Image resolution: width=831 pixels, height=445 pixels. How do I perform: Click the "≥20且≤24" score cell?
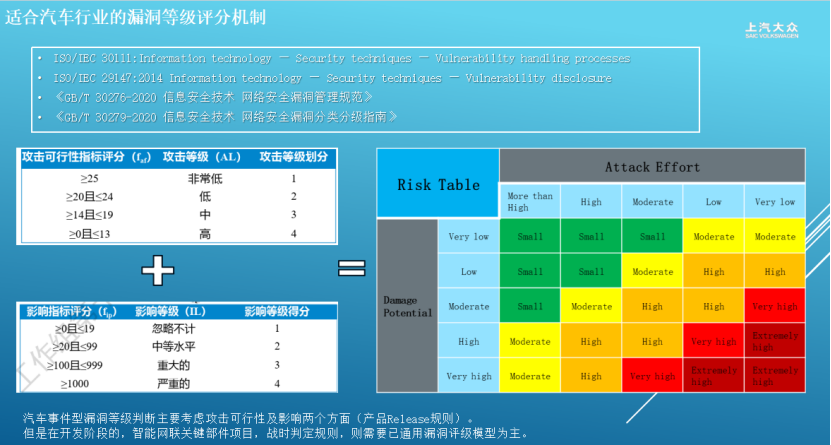[x=90, y=197]
